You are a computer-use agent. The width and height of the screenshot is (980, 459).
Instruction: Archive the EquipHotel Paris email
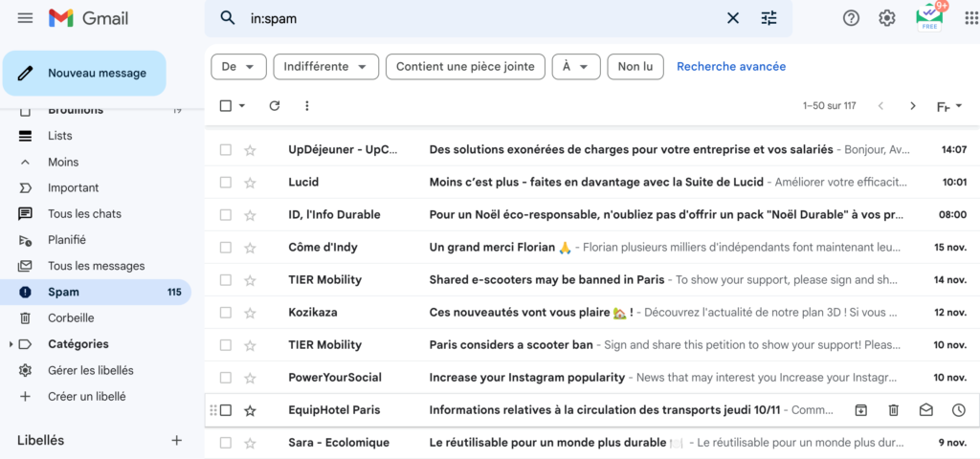coord(861,410)
